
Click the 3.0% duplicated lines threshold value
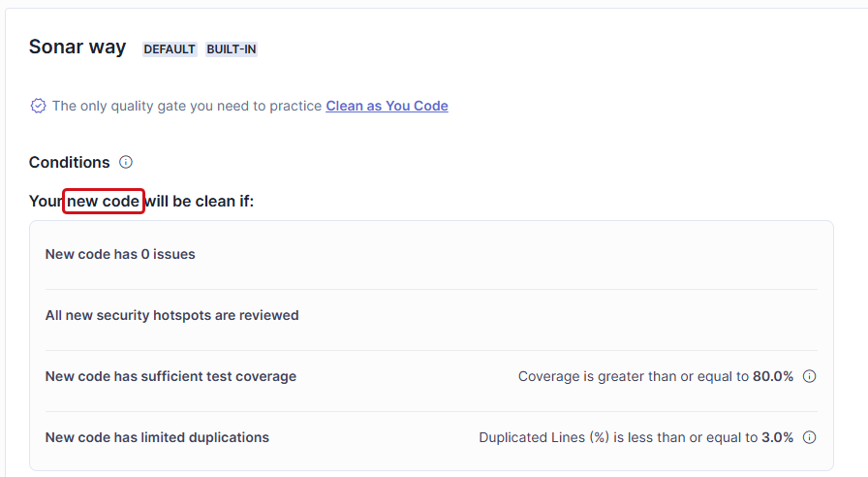coord(777,437)
